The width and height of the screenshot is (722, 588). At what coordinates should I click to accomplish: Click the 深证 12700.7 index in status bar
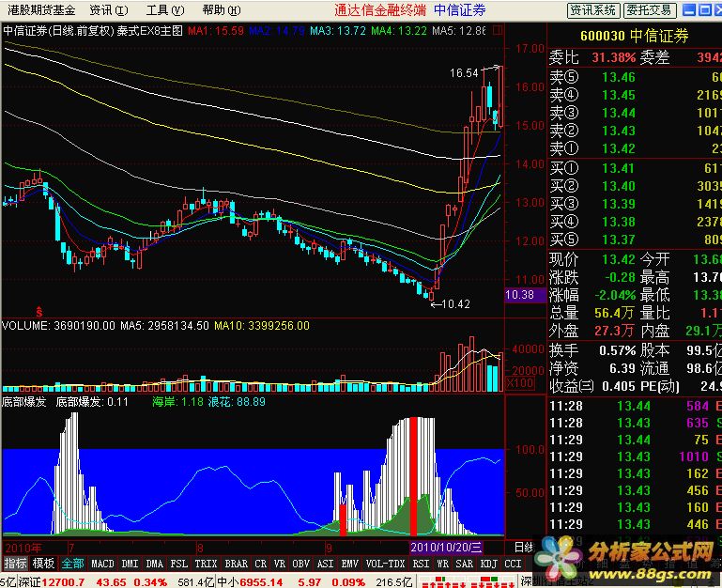coord(52,582)
